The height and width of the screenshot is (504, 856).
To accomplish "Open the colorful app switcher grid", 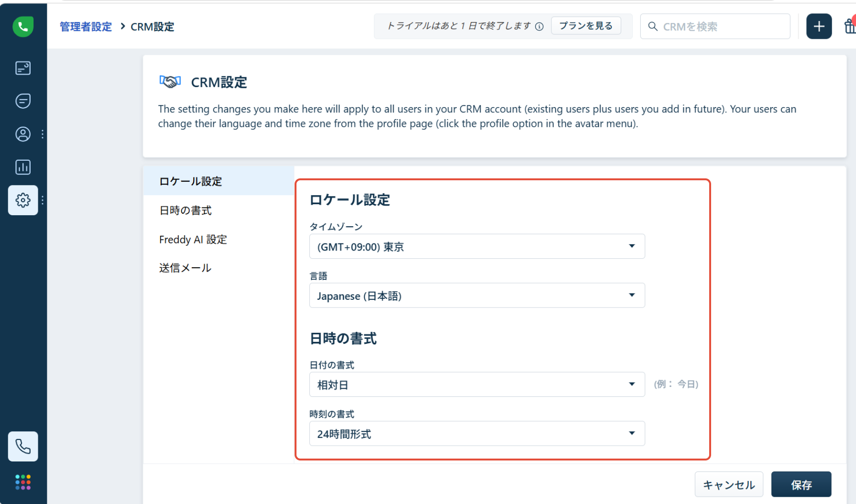I will [x=23, y=482].
